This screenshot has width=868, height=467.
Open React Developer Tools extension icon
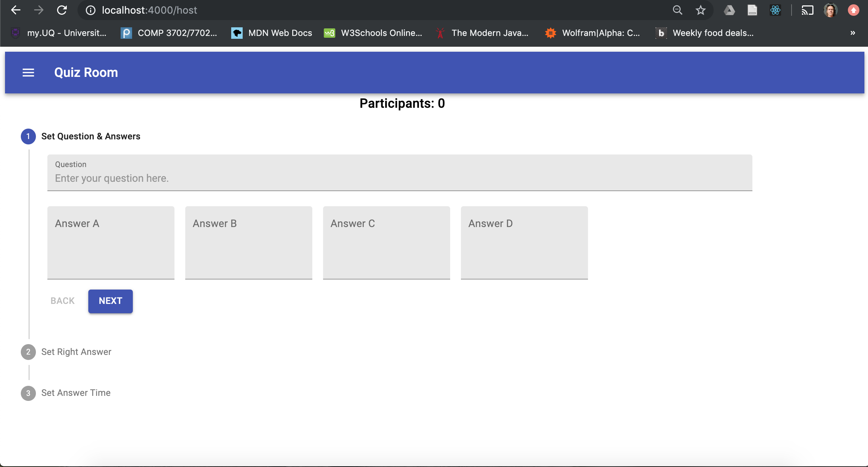[x=775, y=10]
